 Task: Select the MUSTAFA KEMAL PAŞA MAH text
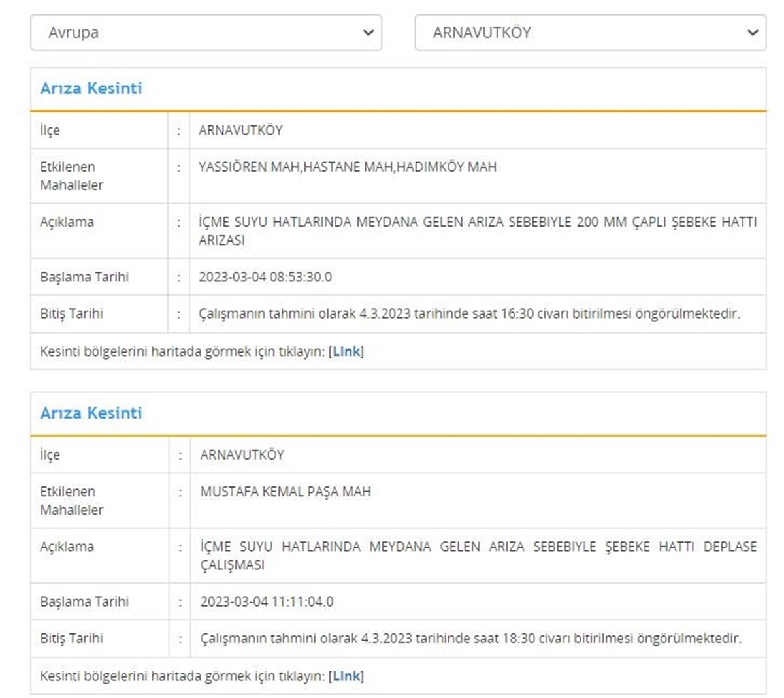286,492
